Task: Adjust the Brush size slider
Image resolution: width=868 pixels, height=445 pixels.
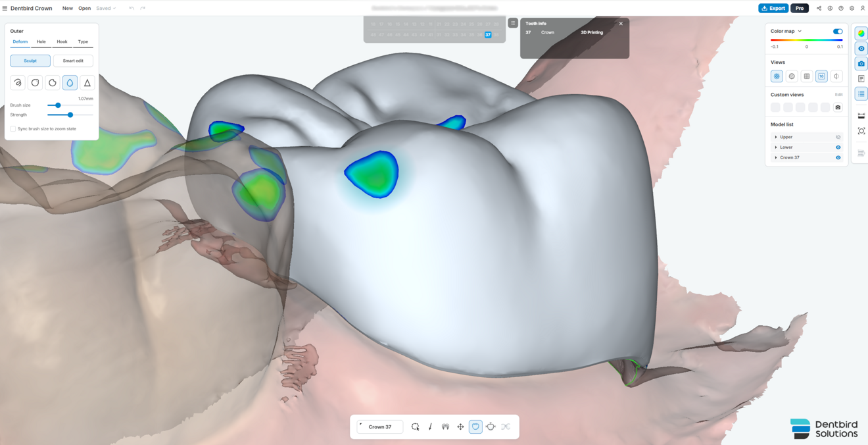Action: [58, 105]
